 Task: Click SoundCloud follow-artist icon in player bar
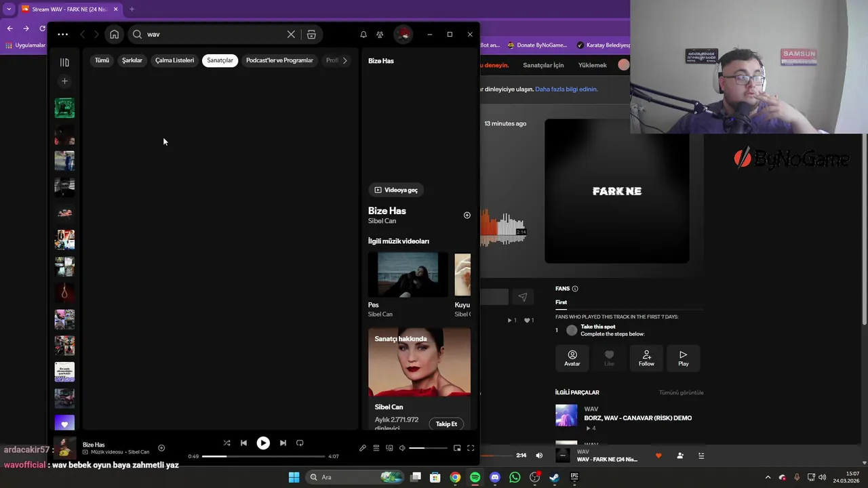(x=680, y=456)
